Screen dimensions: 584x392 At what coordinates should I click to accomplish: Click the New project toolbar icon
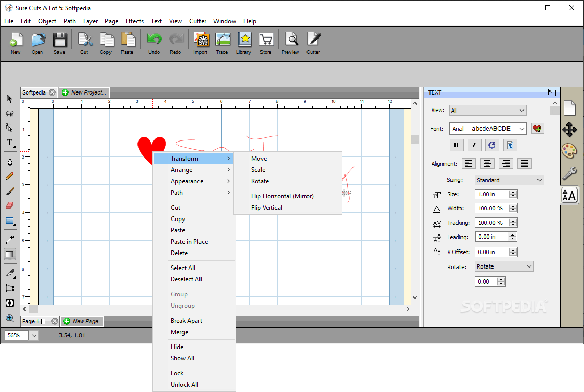(16, 43)
